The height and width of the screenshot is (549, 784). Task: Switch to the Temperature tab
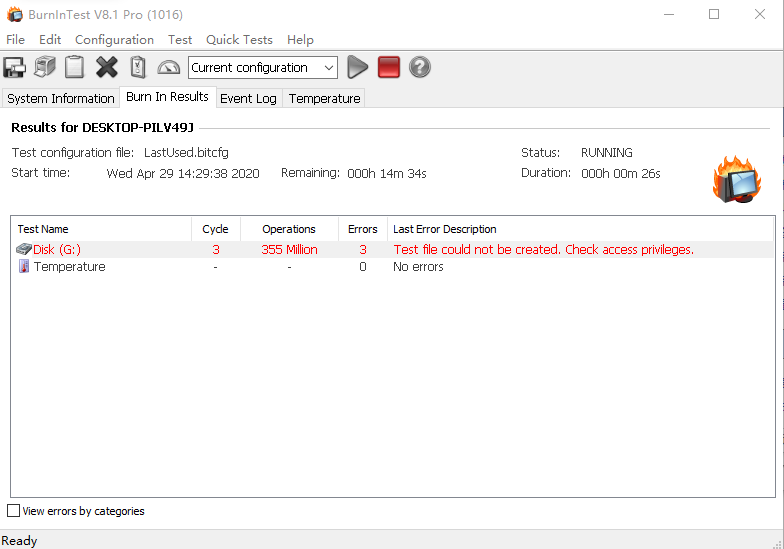click(324, 98)
